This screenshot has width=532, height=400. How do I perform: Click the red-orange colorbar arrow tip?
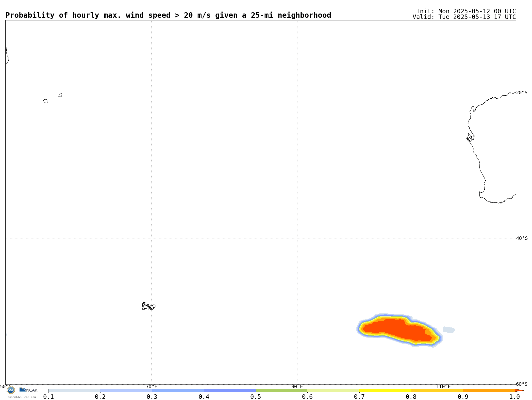519,390
